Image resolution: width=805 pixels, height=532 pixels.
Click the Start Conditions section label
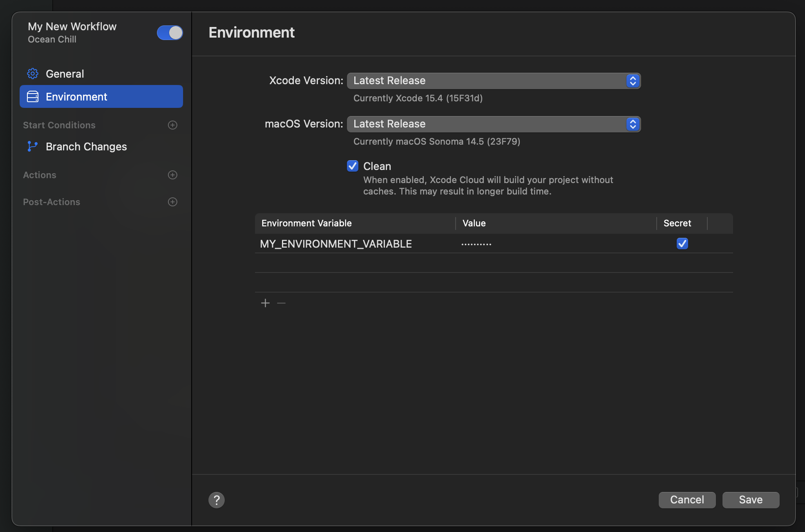pos(59,125)
